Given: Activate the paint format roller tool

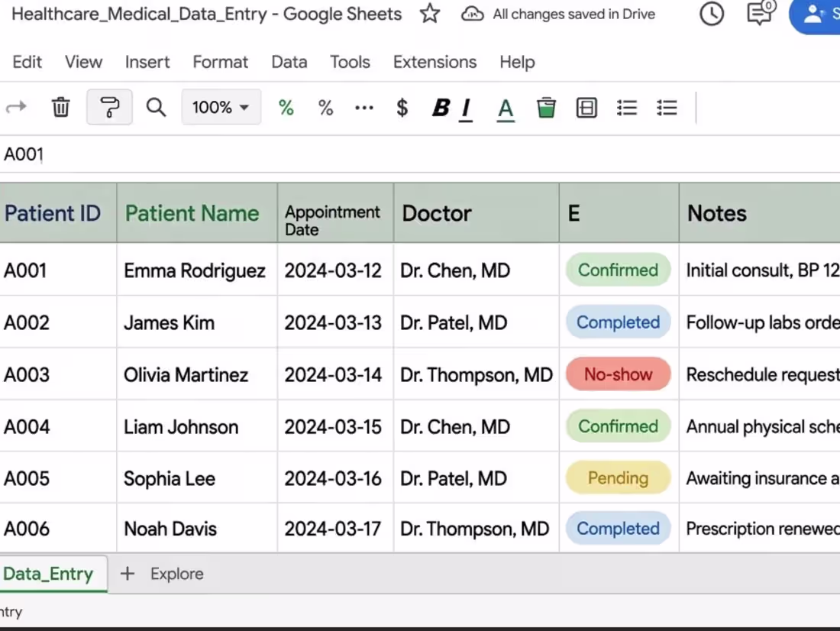Looking at the screenshot, I should tap(109, 107).
